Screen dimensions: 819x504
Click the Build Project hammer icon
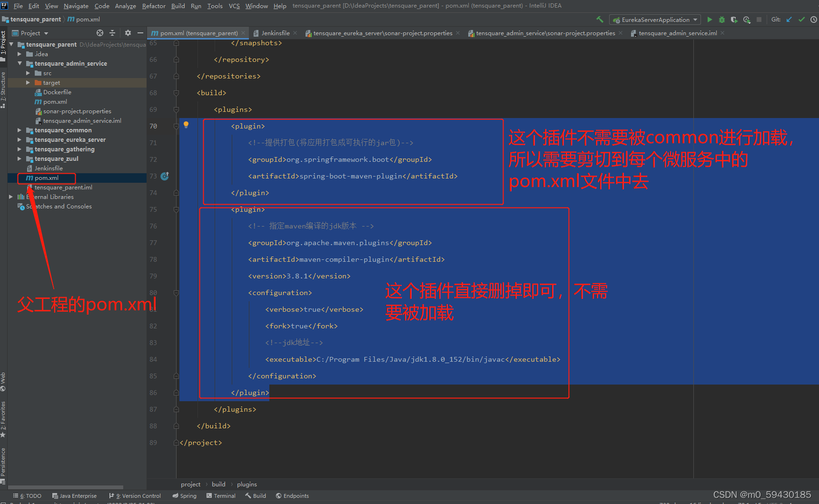(600, 20)
